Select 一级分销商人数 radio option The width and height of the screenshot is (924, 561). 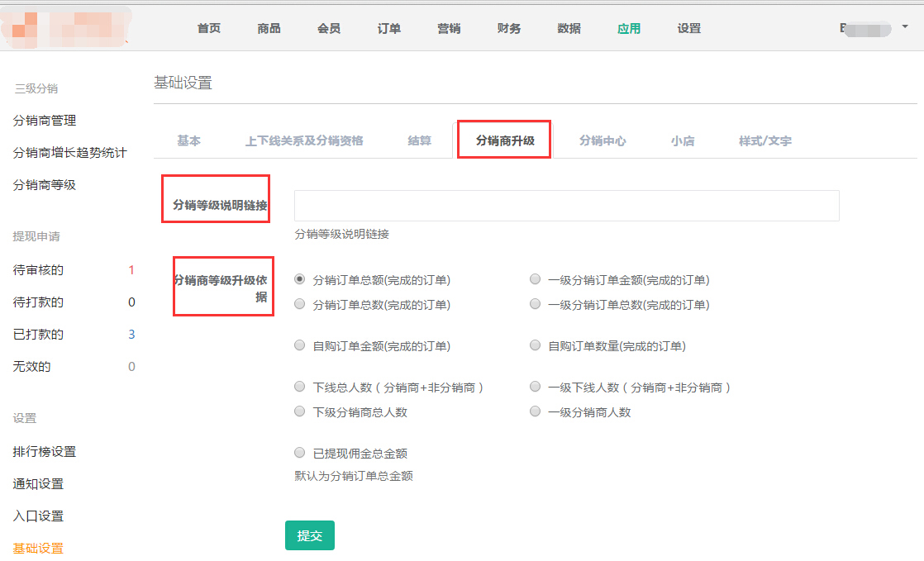point(536,411)
